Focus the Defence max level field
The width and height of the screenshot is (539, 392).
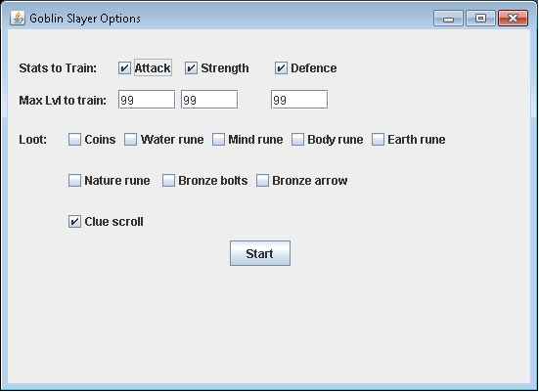click(299, 100)
